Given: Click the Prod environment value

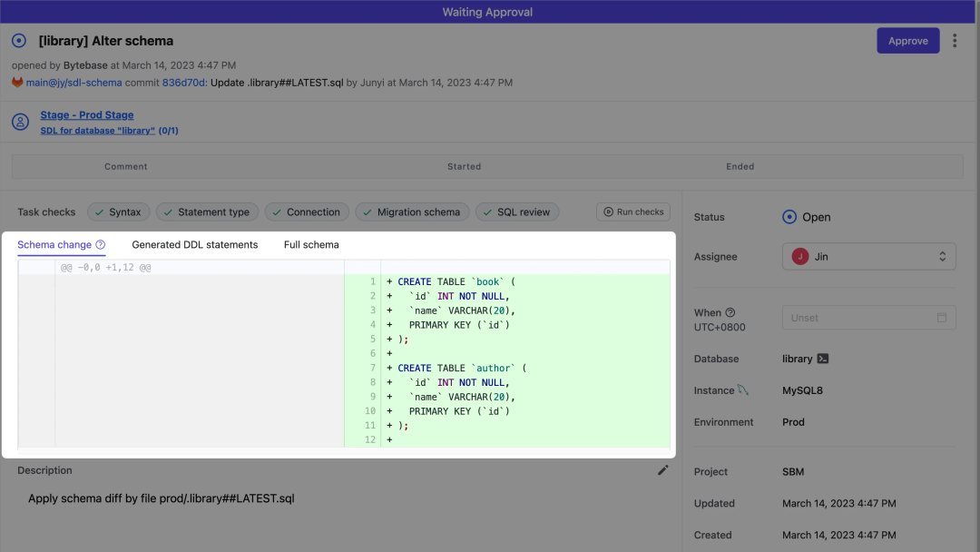Looking at the screenshot, I should coord(793,422).
